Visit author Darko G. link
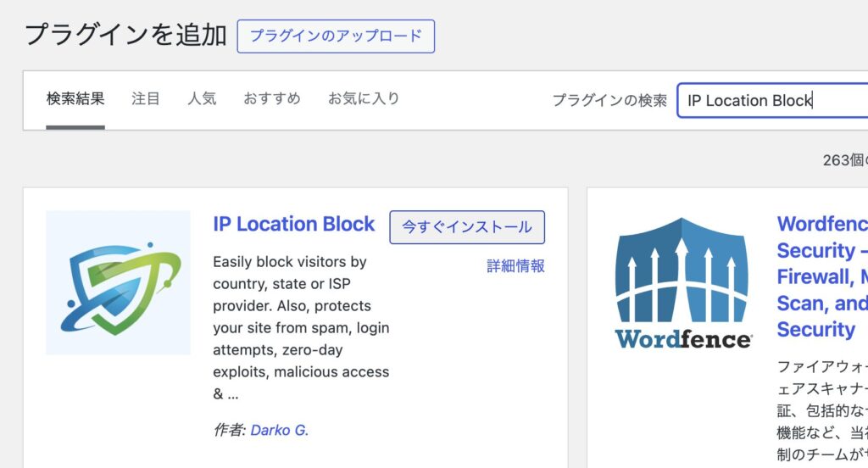Viewport: 868px width, 468px height. point(280,430)
